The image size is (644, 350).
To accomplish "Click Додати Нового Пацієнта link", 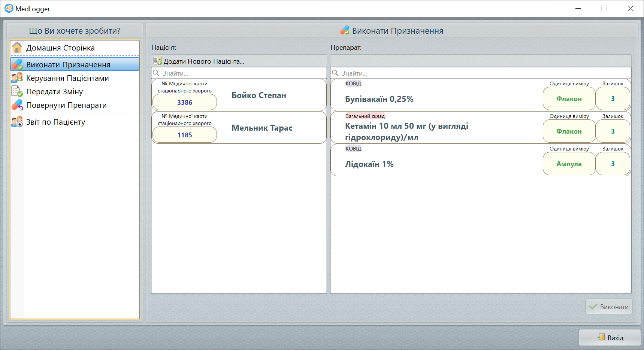I will (x=204, y=61).
